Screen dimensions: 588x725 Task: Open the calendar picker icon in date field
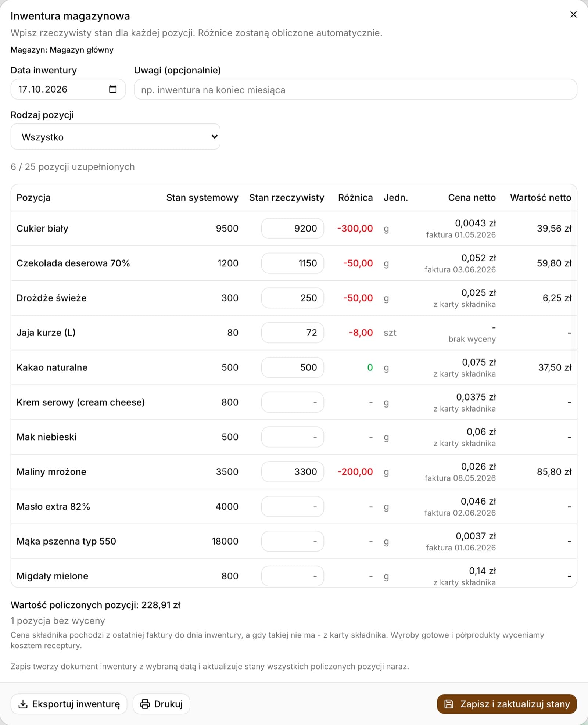coord(113,89)
